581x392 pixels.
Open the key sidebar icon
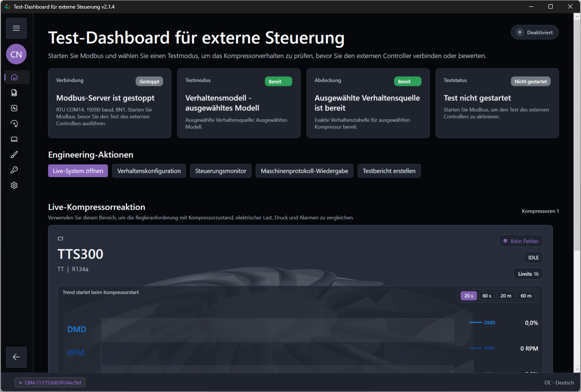pyautogui.click(x=14, y=170)
